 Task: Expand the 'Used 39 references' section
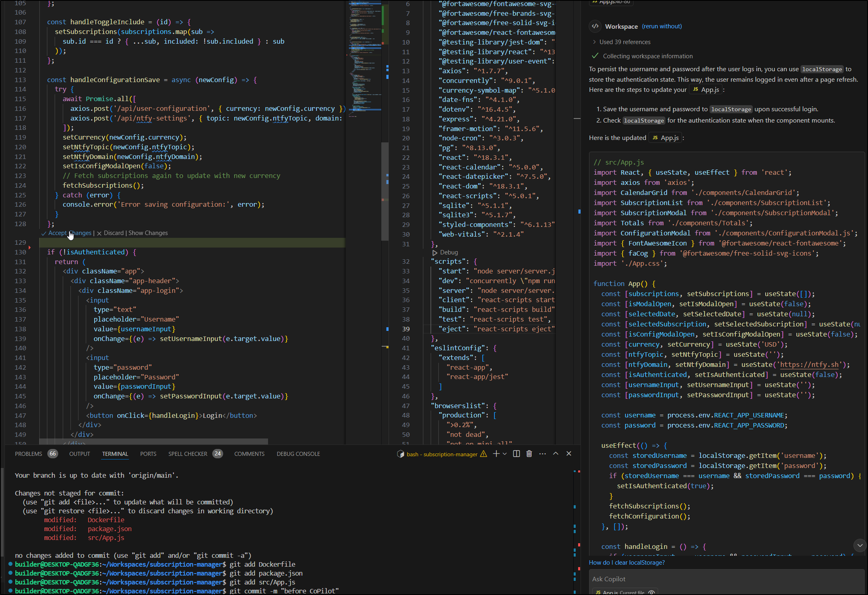pyautogui.click(x=621, y=42)
